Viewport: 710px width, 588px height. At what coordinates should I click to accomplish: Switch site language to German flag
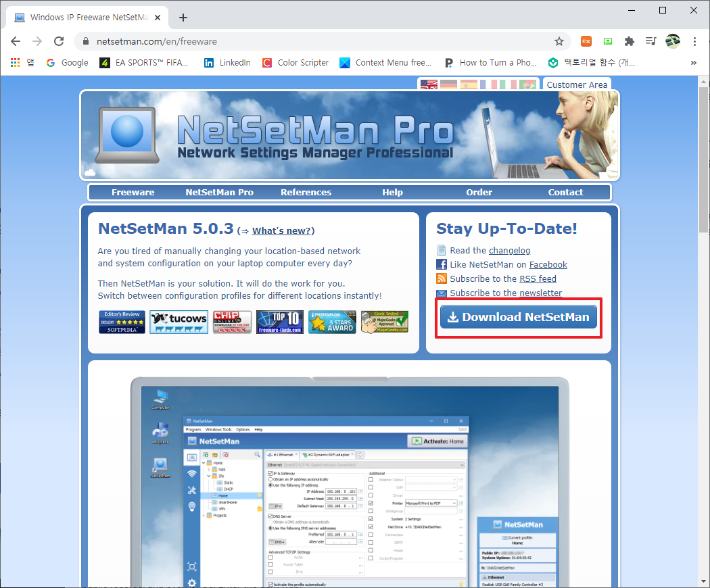448,84
